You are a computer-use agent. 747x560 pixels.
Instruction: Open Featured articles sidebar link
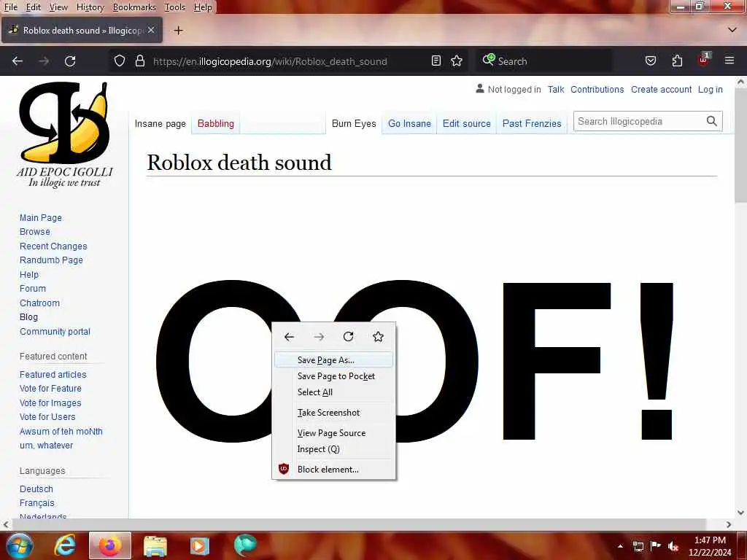pyautogui.click(x=53, y=374)
